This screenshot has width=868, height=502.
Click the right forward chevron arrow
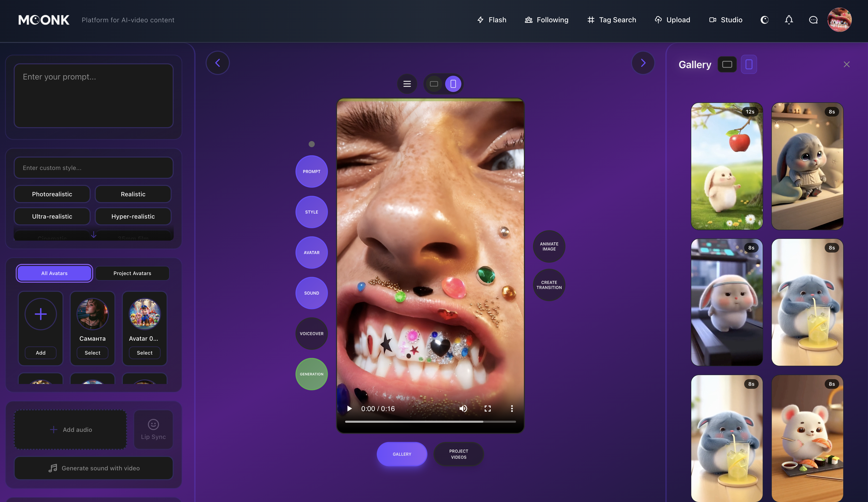coord(643,63)
